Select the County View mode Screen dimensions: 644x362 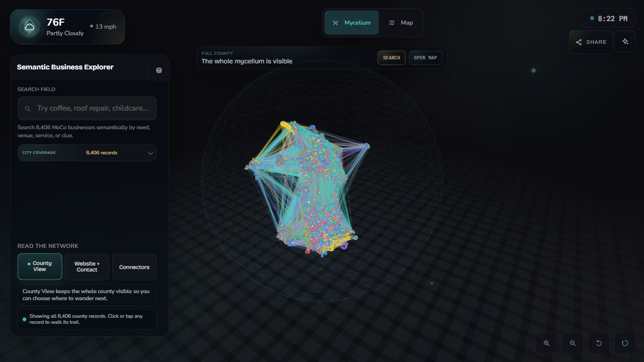point(40,266)
